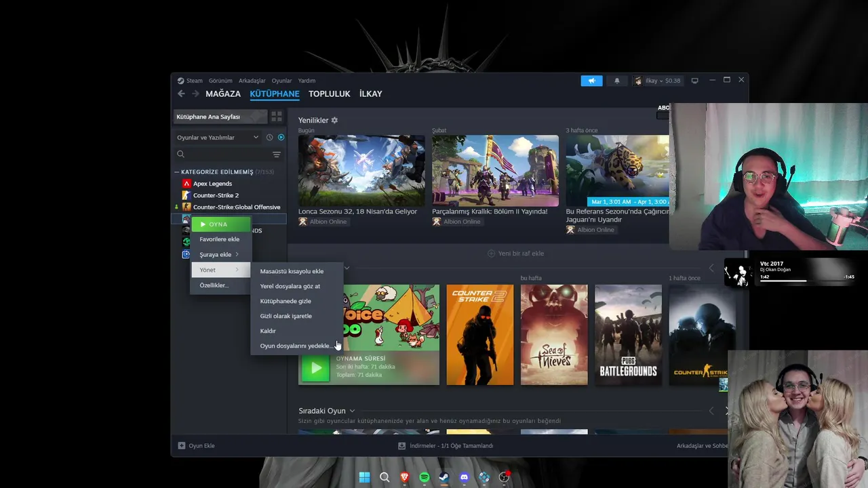Open advanced filter options icon
Screen dimensions: 868x488
(x=277, y=155)
